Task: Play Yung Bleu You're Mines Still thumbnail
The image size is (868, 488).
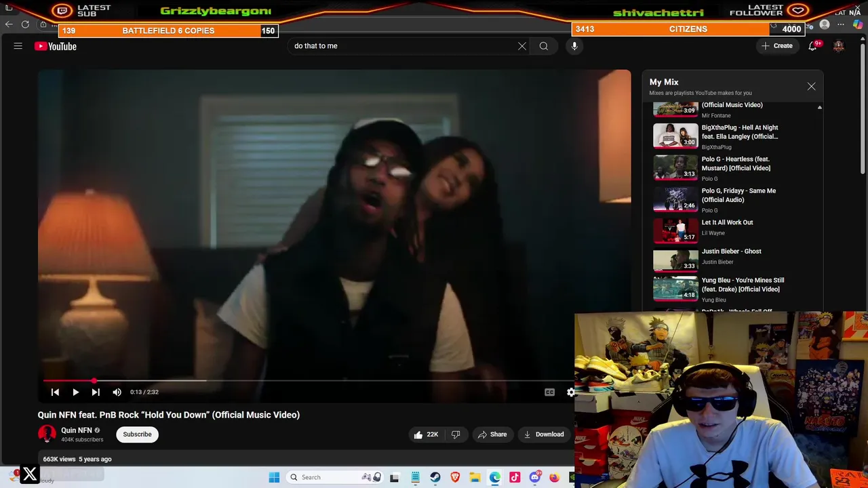Action: [x=675, y=288]
